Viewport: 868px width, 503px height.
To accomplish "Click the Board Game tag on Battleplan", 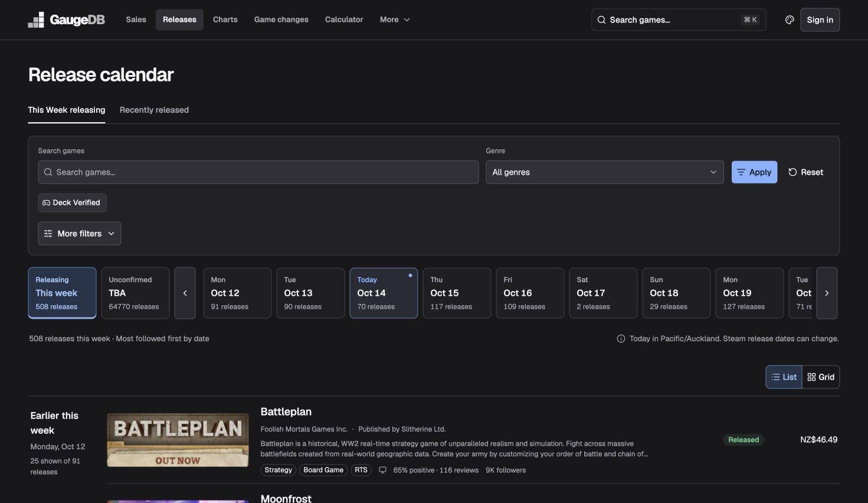I will coord(323,470).
